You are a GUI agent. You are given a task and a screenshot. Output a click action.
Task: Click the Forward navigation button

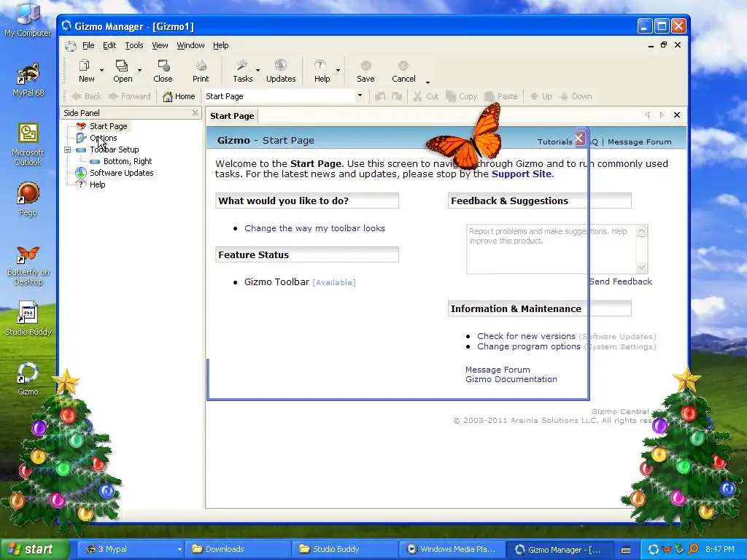click(130, 96)
